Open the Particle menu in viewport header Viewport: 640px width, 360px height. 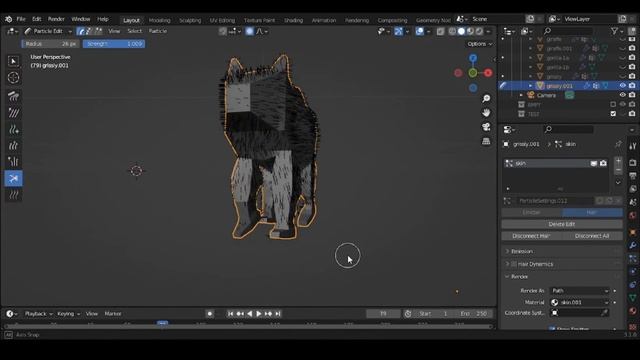click(158, 31)
